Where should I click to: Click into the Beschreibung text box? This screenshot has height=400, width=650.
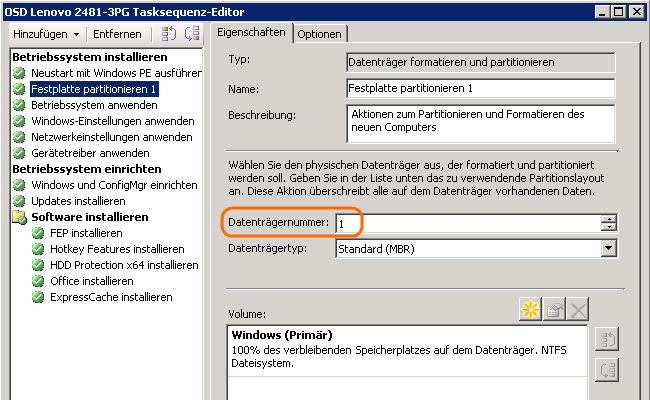click(x=478, y=124)
